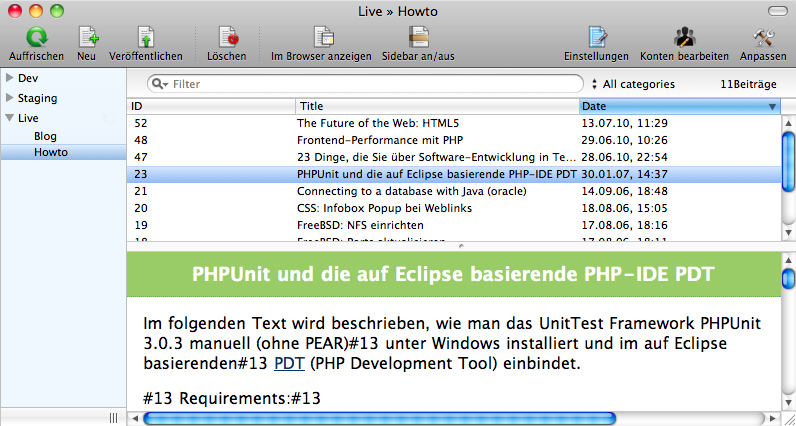Click the toolbar hide pill button in title bar
This screenshot has width=796, height=426.
(777, 11)
